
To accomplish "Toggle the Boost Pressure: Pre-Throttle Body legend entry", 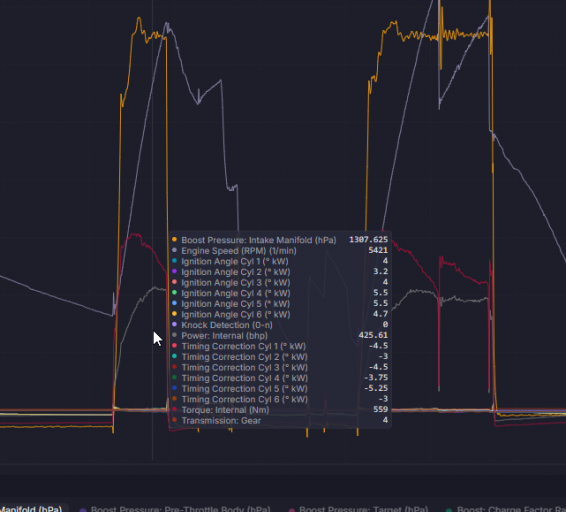I will (175, 509).
